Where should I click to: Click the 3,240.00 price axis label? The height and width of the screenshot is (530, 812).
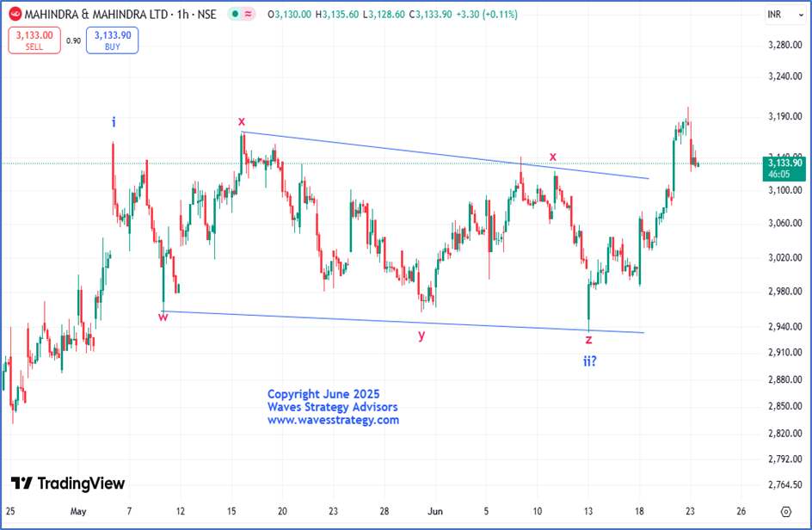click(x=785, y=77)
